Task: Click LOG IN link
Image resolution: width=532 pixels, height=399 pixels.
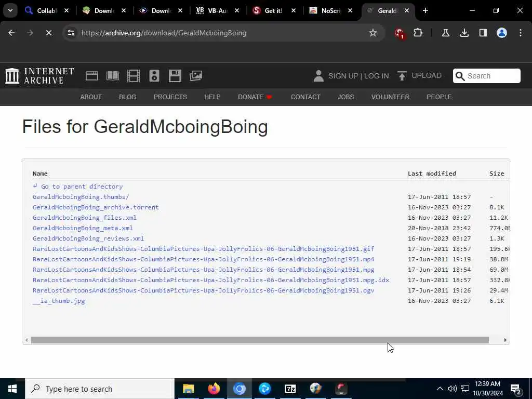Action: pos(376,76)
